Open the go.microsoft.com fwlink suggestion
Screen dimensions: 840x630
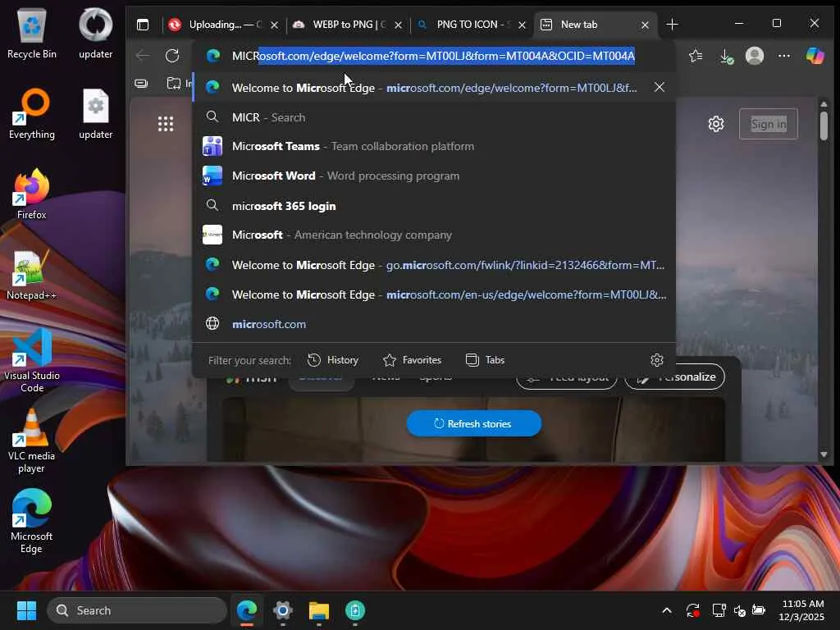(x=434, y=265)
